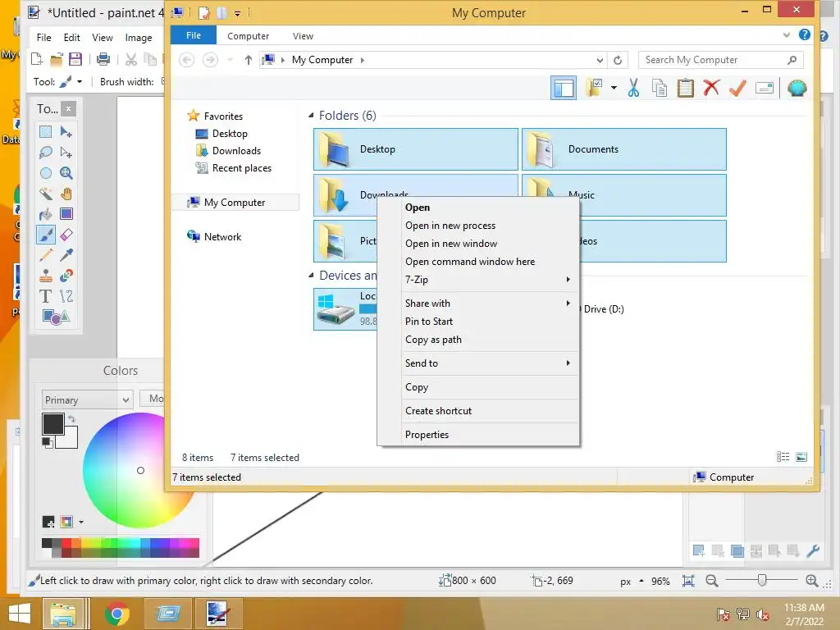Open folder options dropdown arrow in toolbar

coord(614,88)
